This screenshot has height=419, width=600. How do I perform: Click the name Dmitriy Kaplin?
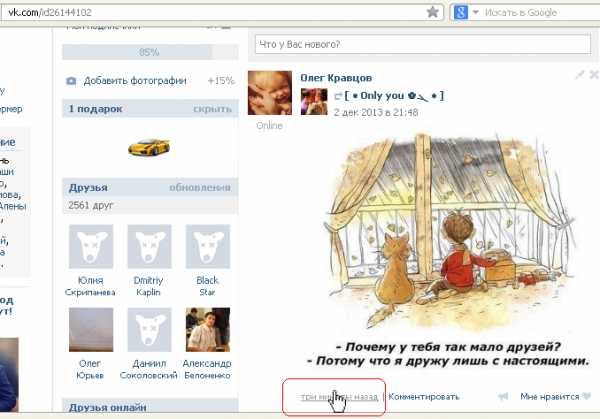tap(148, 286)
